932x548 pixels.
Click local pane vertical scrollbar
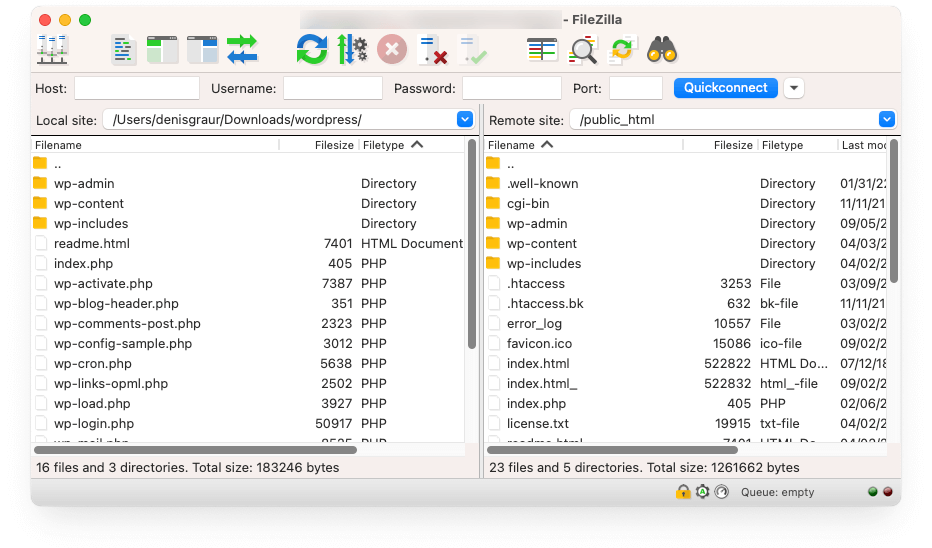pos(472,244)
